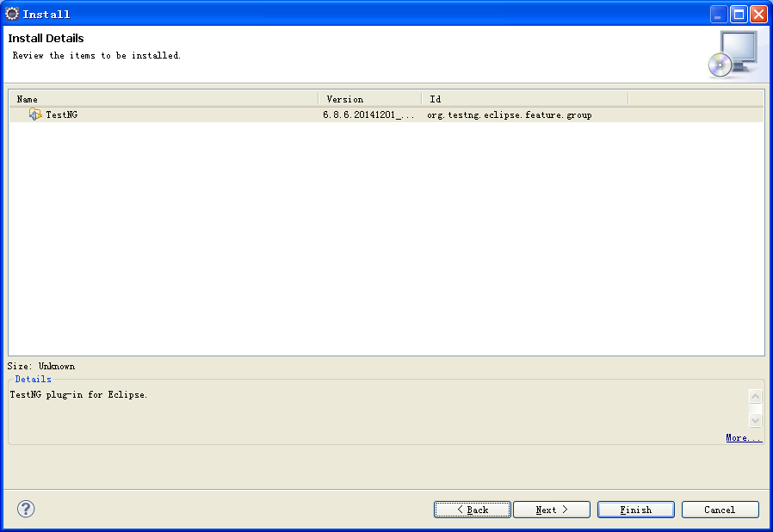Proceed using the Next button
Image resolution: width=773 pixels, height=532 pixels.
click(552, 510)
